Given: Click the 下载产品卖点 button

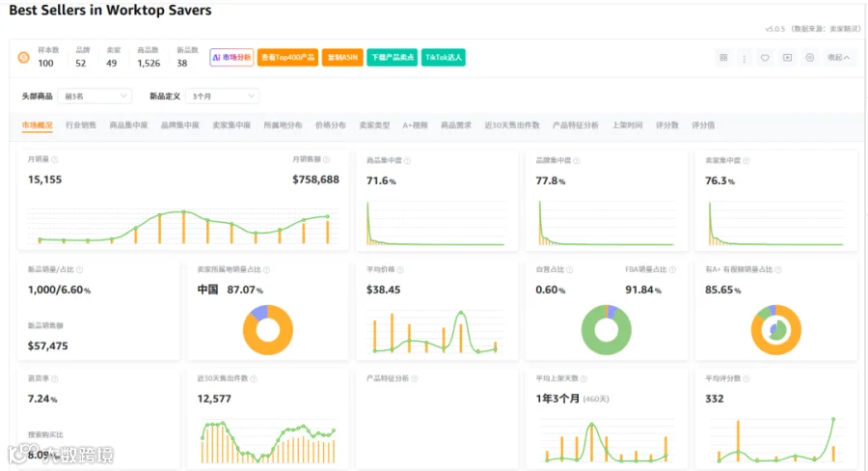Looking at the screenshot, I should 393,57.
